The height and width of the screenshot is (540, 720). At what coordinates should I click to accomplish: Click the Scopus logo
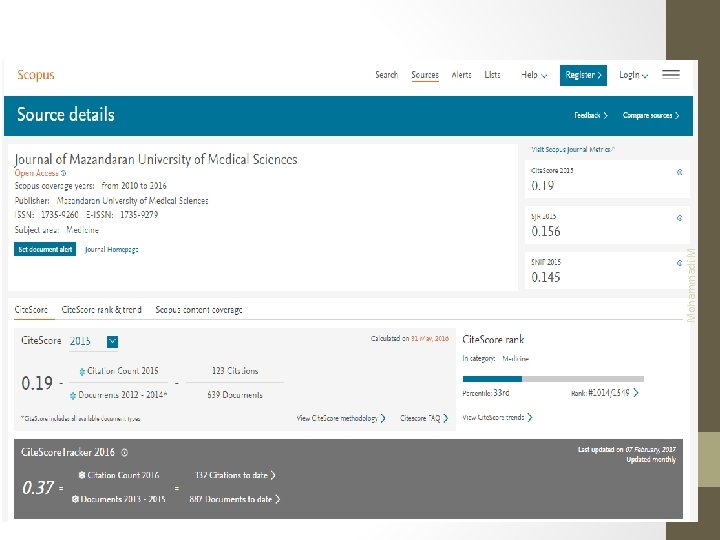point(36,75)
